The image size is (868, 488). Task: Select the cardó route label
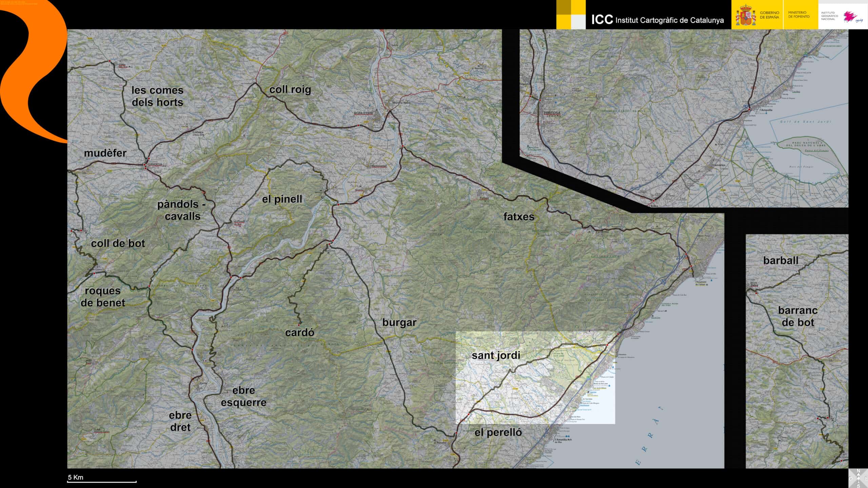click(299, 333)
